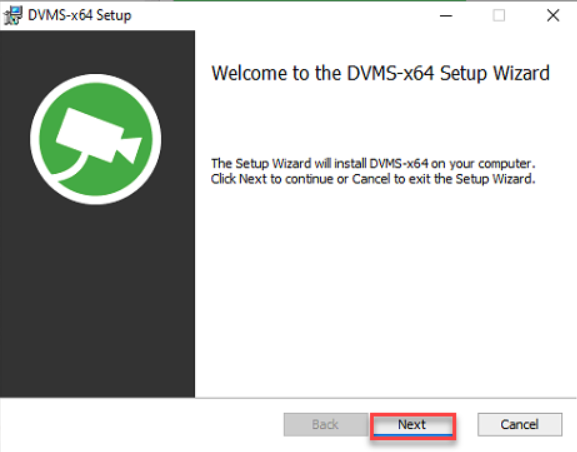Click the white ring border around the camera logo
This screenshot has width=577, height=452.
[x=96, y=78]
